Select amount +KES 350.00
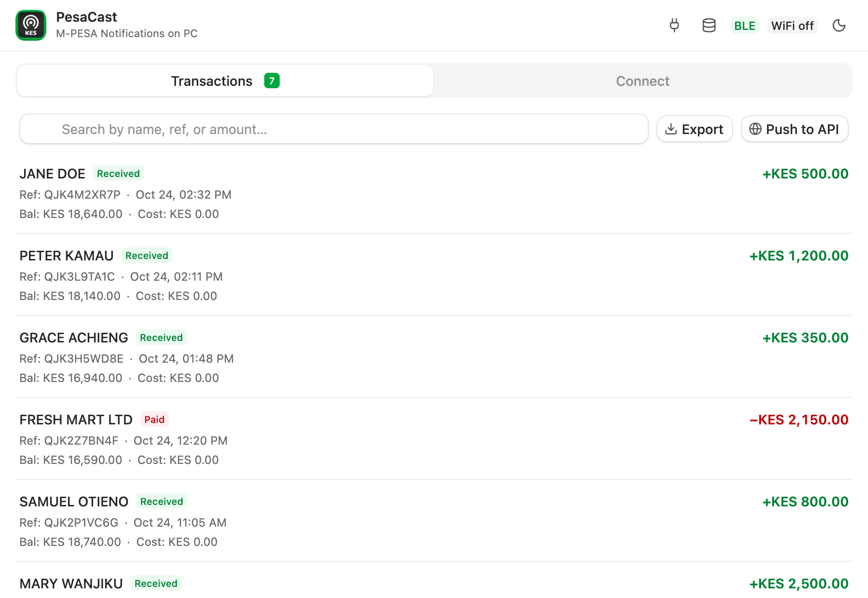This screenshot has width=868, height=598. pos(805,338)
